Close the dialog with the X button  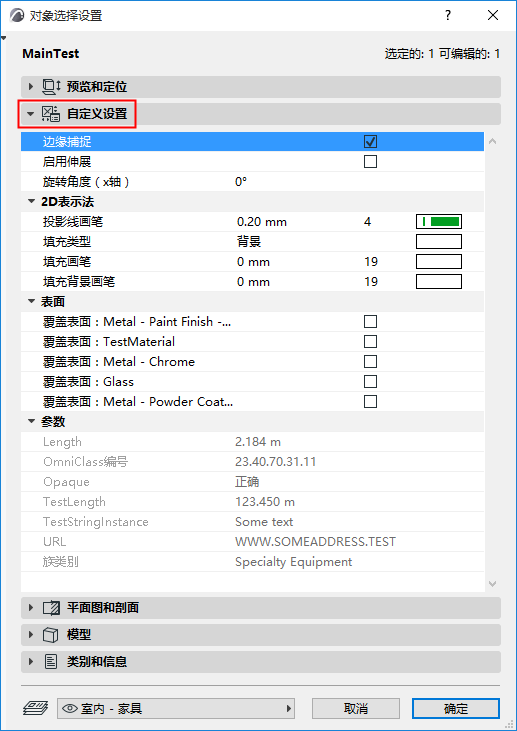tap(493, 15)
